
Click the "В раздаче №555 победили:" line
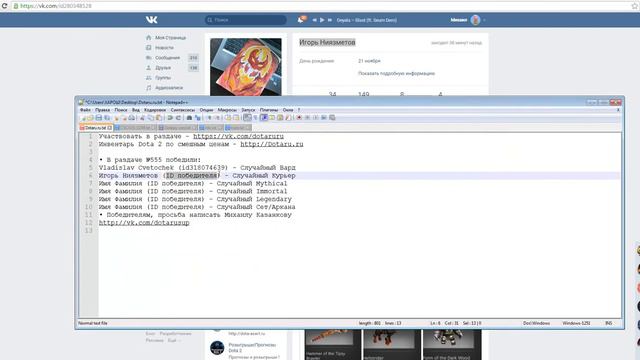(x=150, y=160)
